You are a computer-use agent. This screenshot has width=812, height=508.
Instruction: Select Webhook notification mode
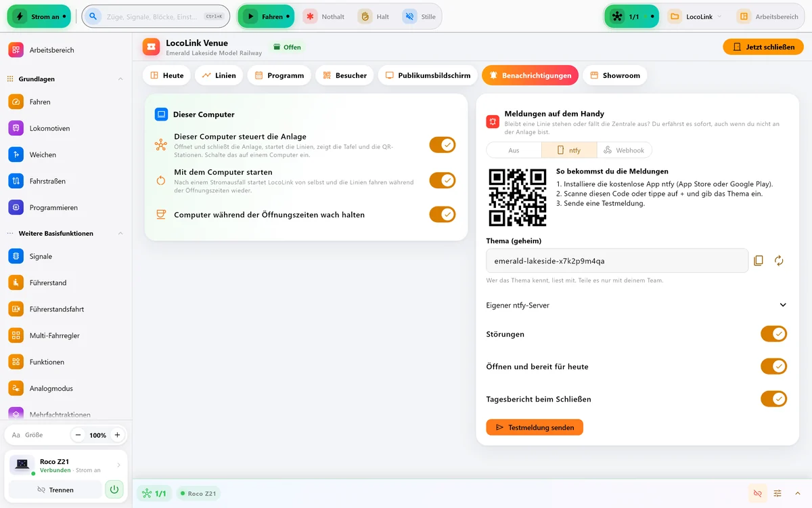click(x=625, y=150)
